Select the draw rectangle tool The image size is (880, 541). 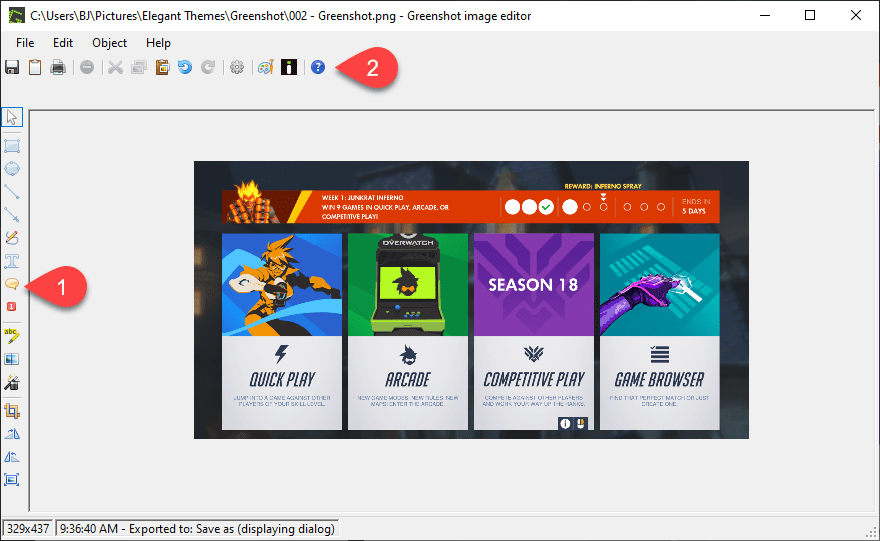[13, 145]
